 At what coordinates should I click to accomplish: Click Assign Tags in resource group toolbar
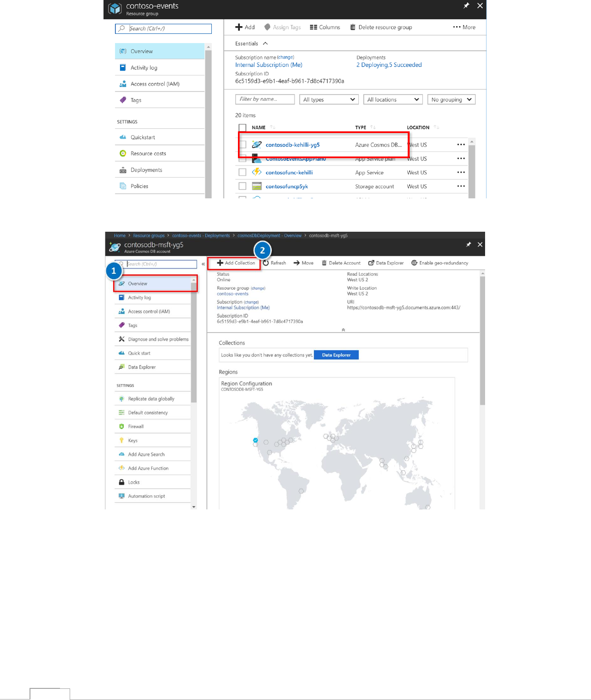coord(283,27)
